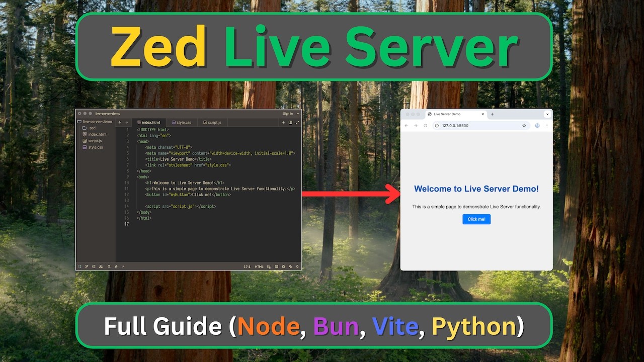Open the outline panel icon in Zed status bar

point(94,266)
